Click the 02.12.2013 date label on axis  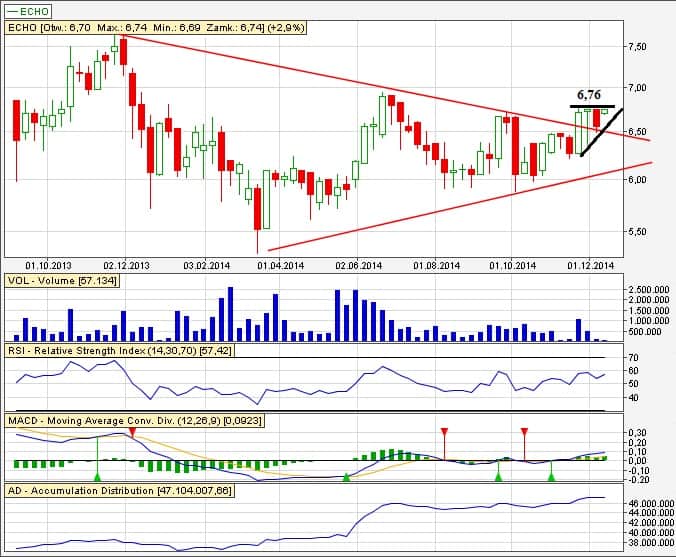click(x=125, y=266)
